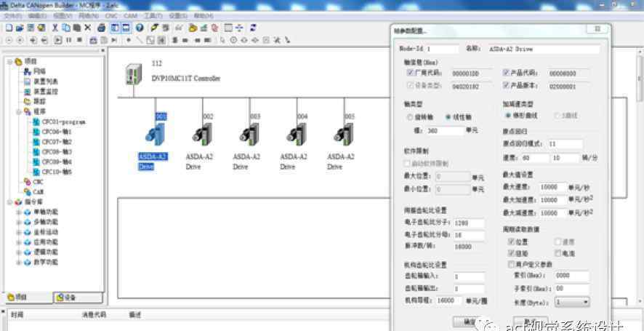644x331 pixels.
Task: Toggle the 位置 checkbox under 周期读取数据
Action: 511,242
